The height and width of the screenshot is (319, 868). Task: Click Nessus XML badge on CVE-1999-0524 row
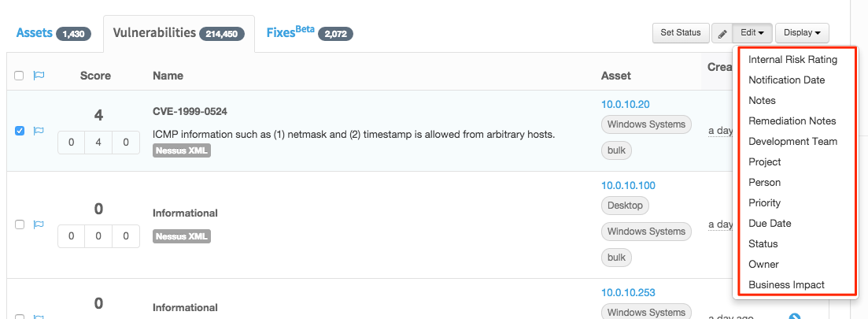coord(182,150)
